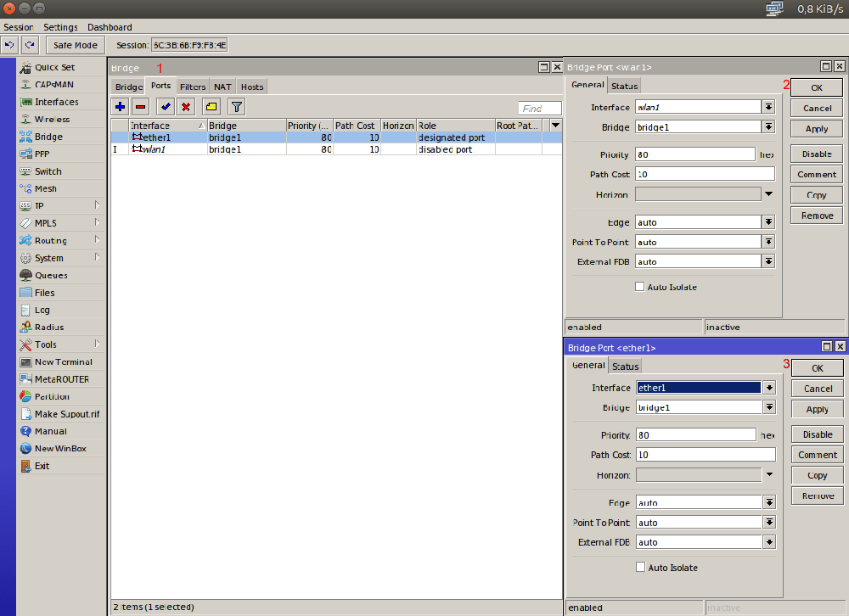Click the red X disable icon
The height and width of the screenshot is (616, 849).
185,106
